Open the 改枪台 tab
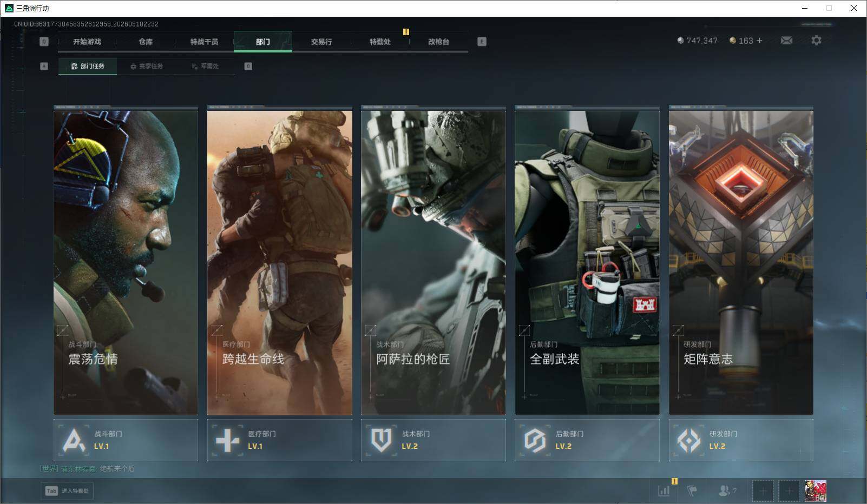 click(438, 42)
